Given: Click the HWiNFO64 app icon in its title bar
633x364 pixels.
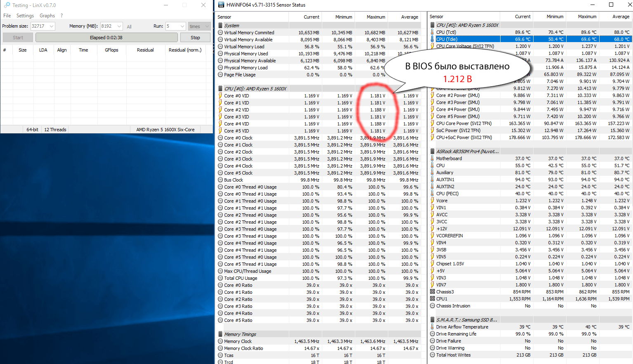Looking at the screenshot, I should click(221, 5).
